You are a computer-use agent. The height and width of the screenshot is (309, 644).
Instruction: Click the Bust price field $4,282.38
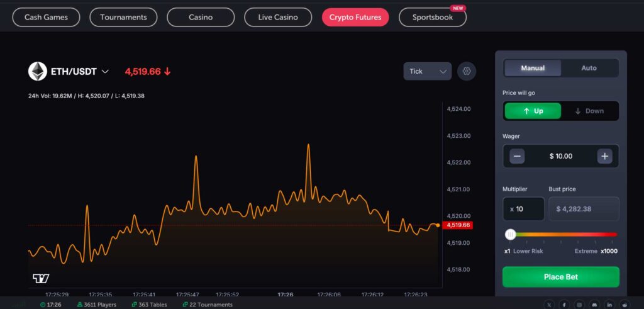(x=584, y=209)
